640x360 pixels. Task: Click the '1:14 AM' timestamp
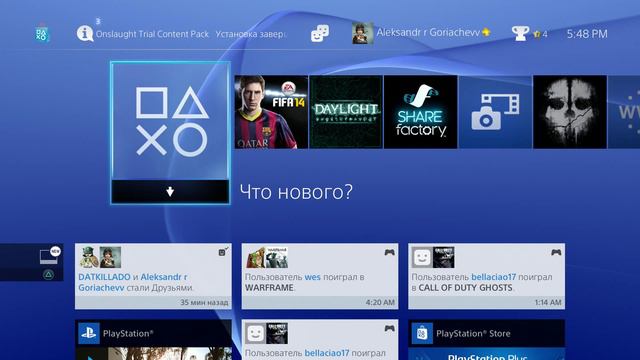pyautogui.click(x=548, y=302)
